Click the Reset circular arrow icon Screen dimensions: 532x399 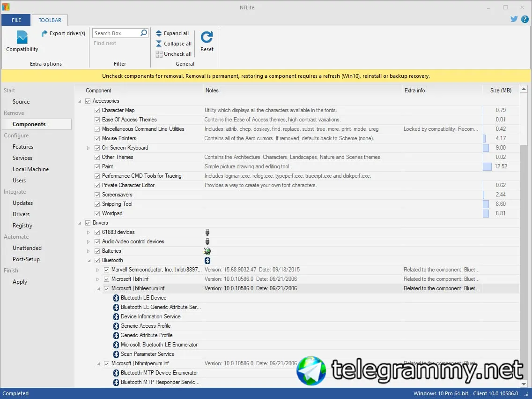[207, 37]
